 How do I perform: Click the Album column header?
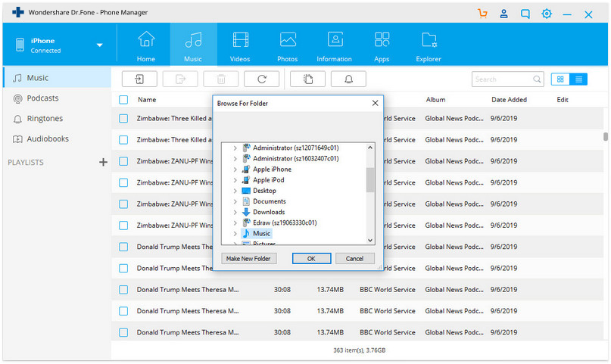click(x=435, y=100)
